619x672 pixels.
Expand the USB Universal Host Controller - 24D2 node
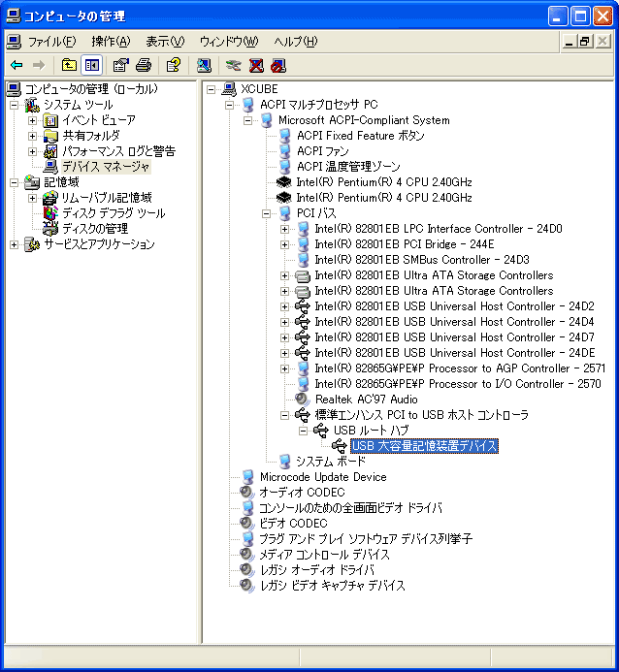click(284, 306)
